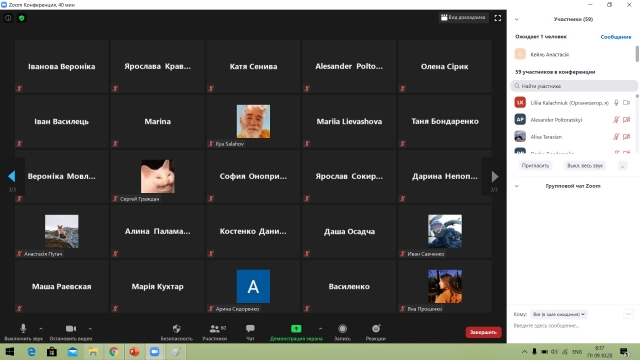Select Marina video tile
The height and width of the screenshot is (360, 640).
pyautogui.click(x=158, y=121)
